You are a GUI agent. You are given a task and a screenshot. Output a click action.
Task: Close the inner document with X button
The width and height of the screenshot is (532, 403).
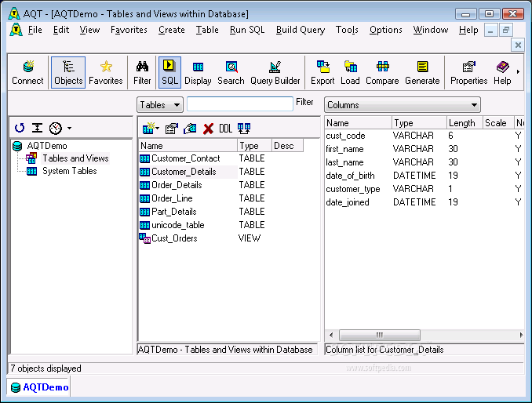518,45
